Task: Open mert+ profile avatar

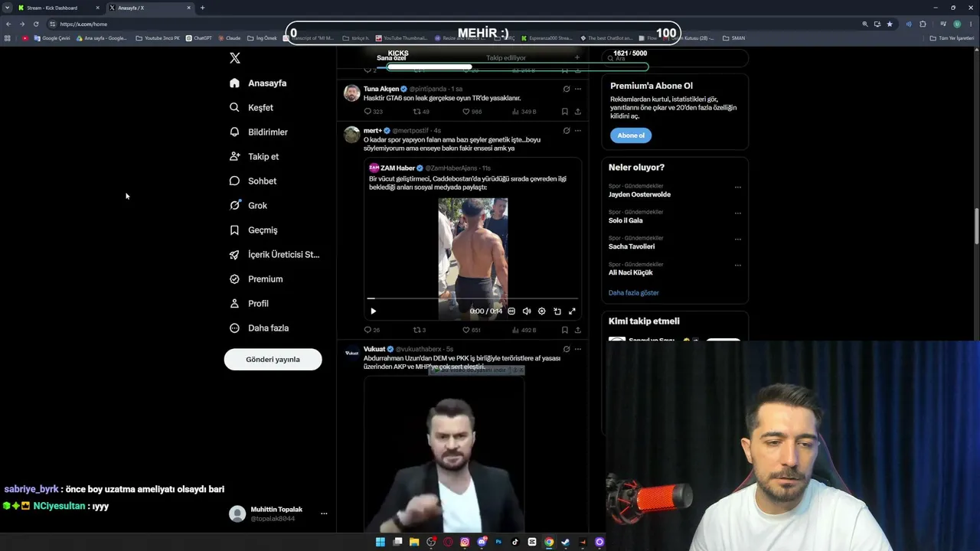Action: point(351,135)
